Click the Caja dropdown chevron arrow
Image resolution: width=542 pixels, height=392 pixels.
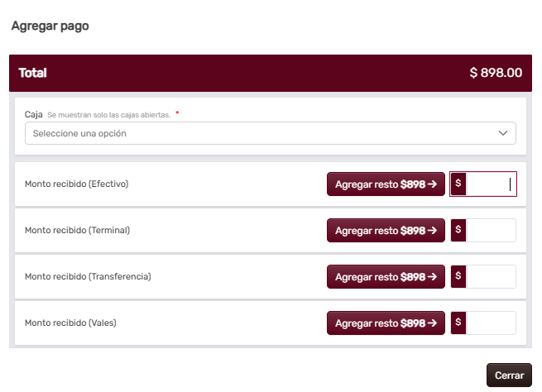pyautogui.click(x=503, y=133)
